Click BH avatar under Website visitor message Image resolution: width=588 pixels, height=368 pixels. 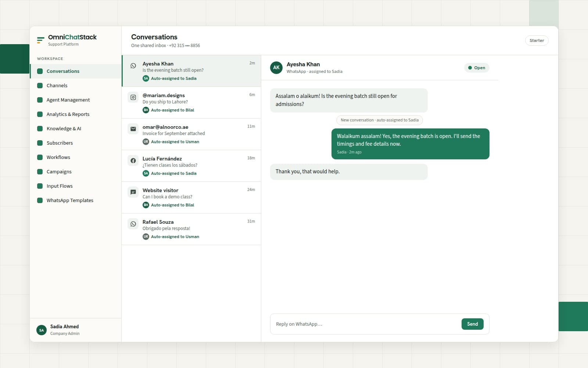pos(146,205)
